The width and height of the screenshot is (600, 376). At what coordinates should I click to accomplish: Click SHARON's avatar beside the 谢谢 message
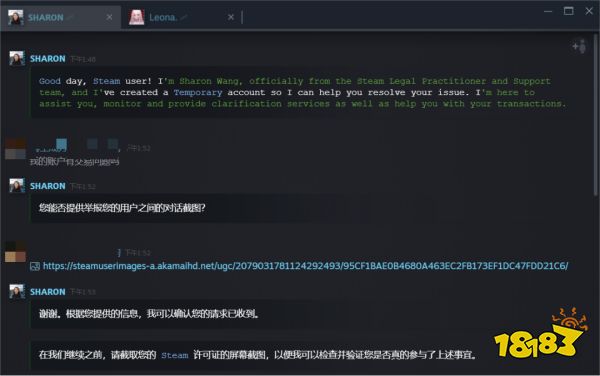17,291
